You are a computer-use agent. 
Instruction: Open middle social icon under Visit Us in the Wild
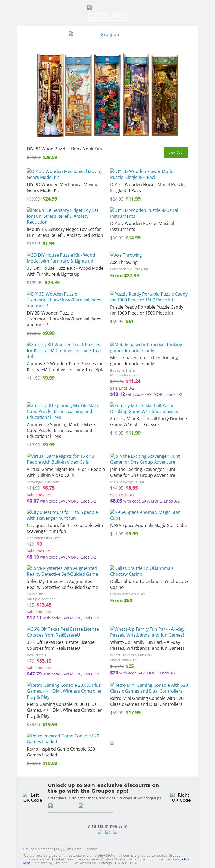click(x=107, y=832)
